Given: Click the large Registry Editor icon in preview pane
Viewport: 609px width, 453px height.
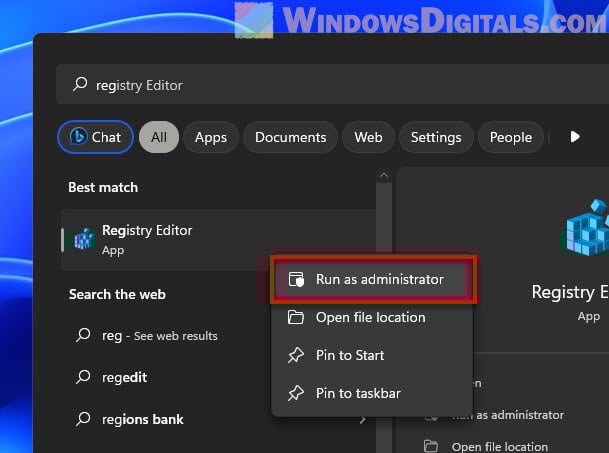Looking at the screenshot, I should click(x=586, y=227).
